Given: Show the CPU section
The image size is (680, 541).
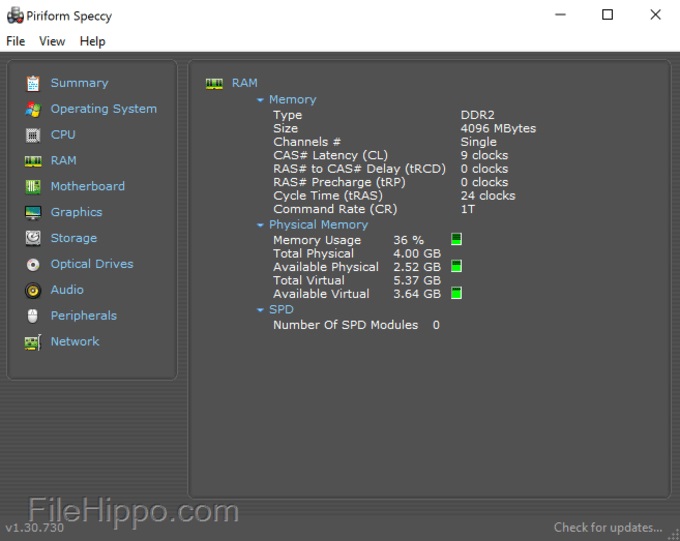Looking at the screenshot, I should pyautogui.click(x=63, y=134).
